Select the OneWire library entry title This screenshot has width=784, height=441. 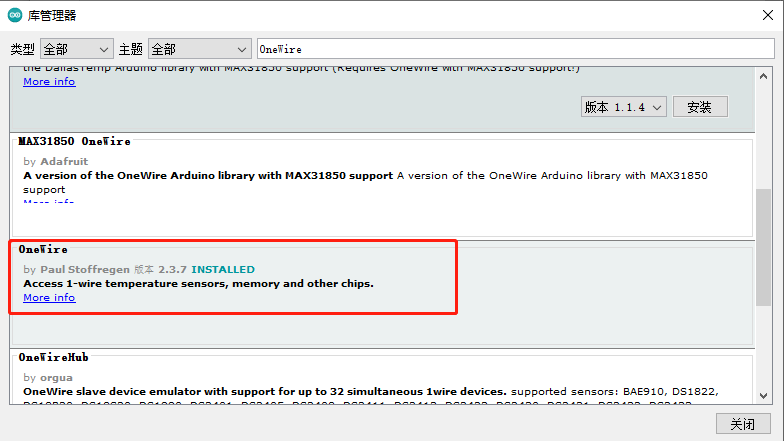coord(43,250)
